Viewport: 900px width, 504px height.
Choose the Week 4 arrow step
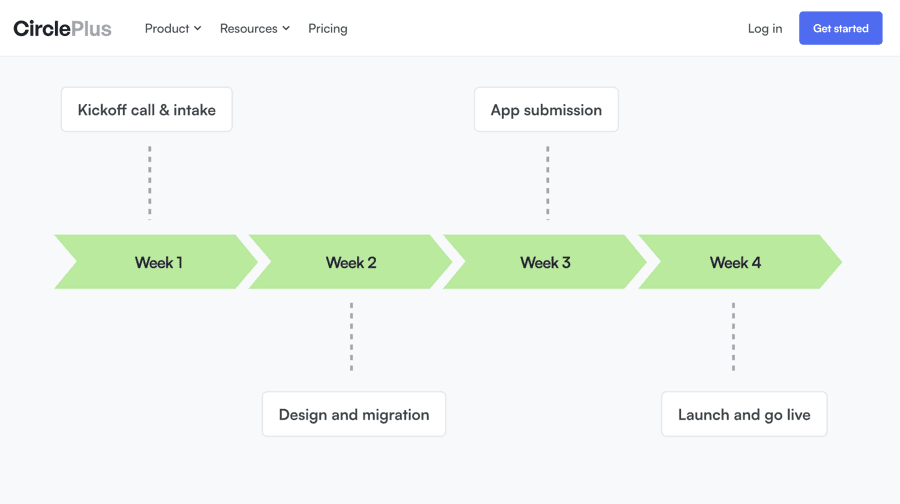point(736,262)
